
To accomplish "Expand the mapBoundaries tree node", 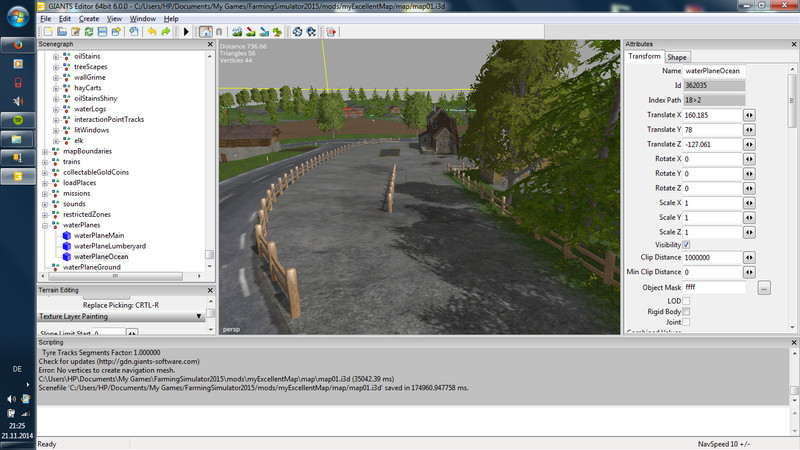I will click(45, 152).
